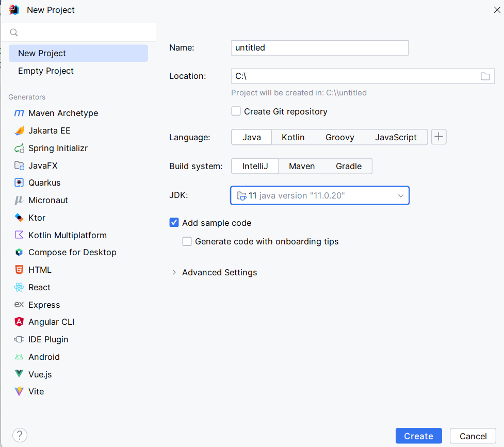504x447 pixels.
Task: Select the Spring Initializr icon
Action: click(19, 148)
